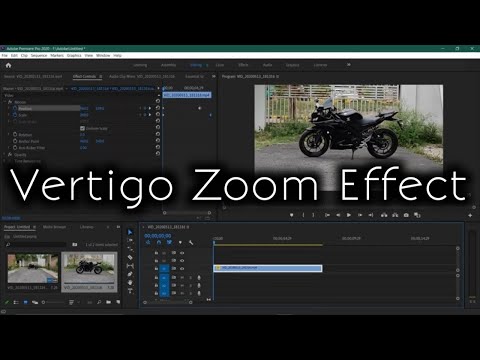Select the Type tool
This screenshot has height=360, width=480.
130,291
